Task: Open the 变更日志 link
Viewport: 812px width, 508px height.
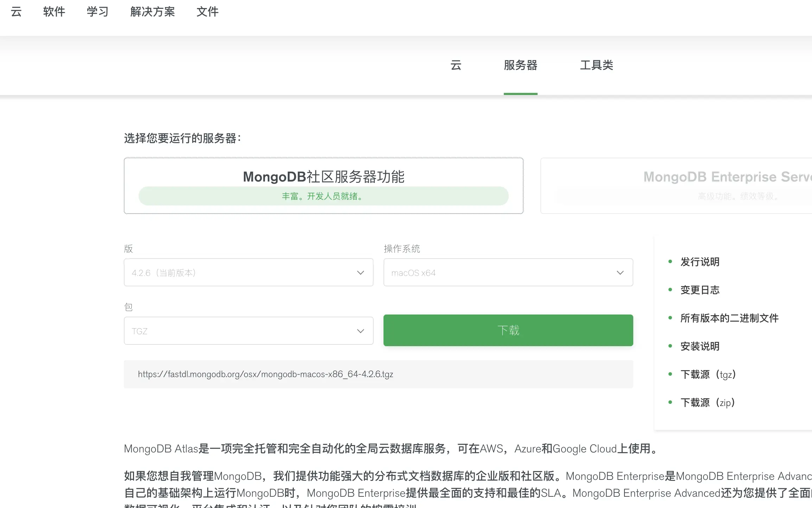Action: click(699, 290)
